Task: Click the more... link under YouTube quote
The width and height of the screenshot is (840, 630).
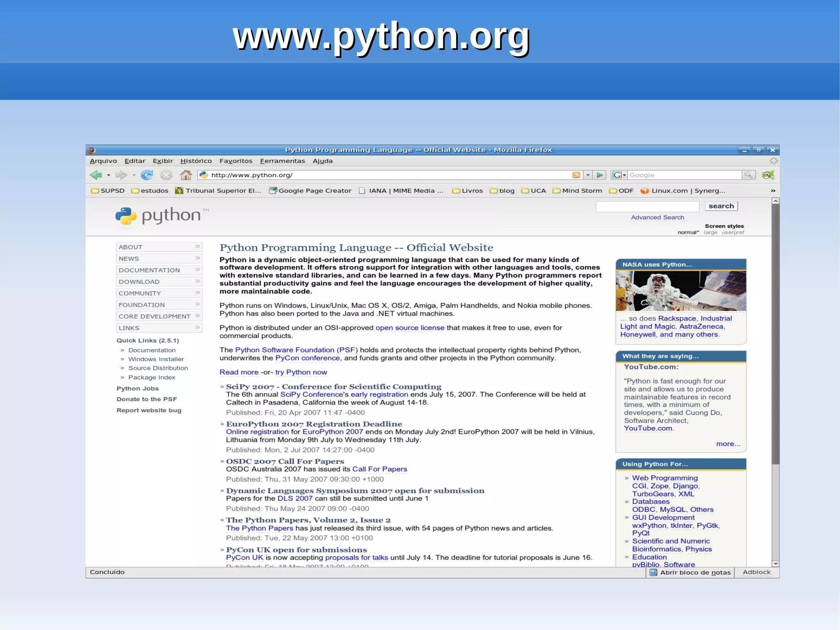Action: [728, 444]
